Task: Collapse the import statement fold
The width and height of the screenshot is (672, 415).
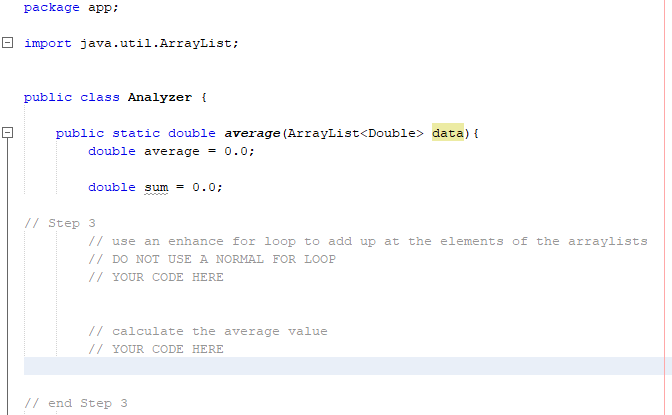Action: coord(7,42)
